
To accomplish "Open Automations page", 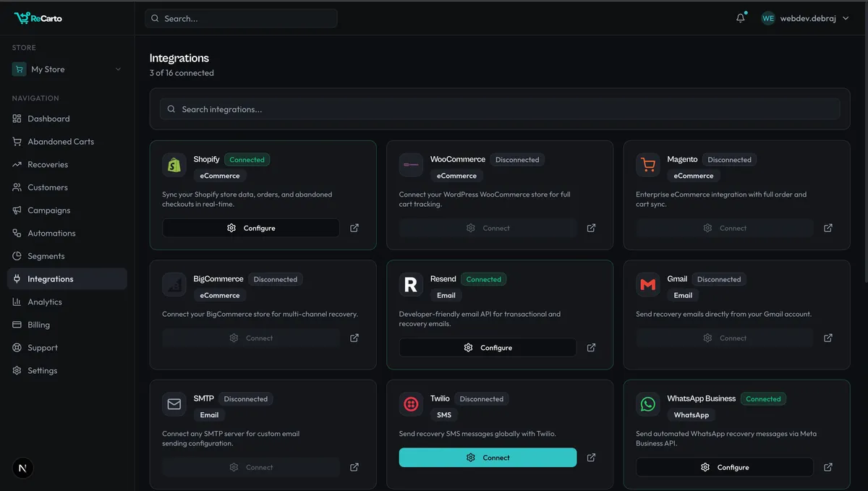I will coord(67,233).
